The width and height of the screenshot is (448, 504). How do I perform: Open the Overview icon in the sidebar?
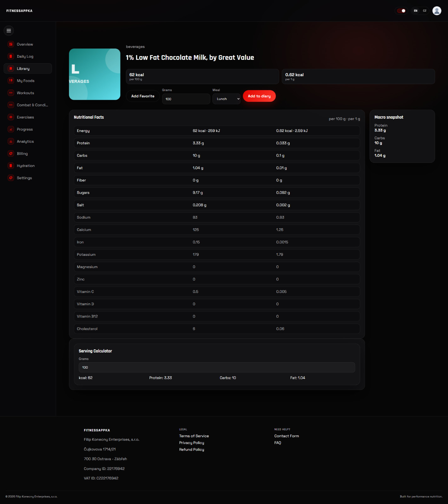click(x=11, y=44)
